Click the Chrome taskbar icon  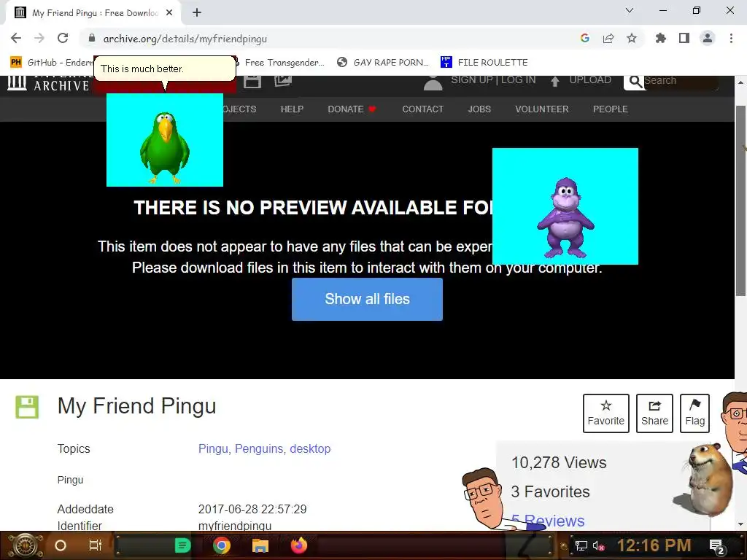pos(222,545)
